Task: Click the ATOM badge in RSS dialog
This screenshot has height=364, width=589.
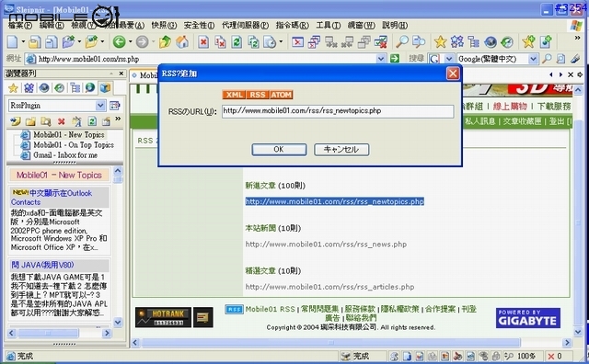Action: 281,95
